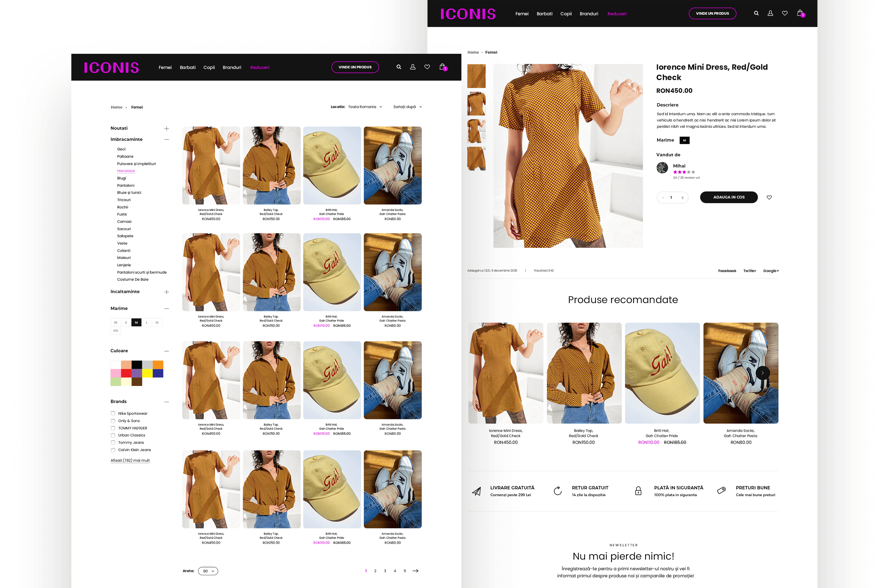This screenshot has width=882, height=588.
Task: Expand the Incaltaminte filter section
Action: [x=166, y=292]
